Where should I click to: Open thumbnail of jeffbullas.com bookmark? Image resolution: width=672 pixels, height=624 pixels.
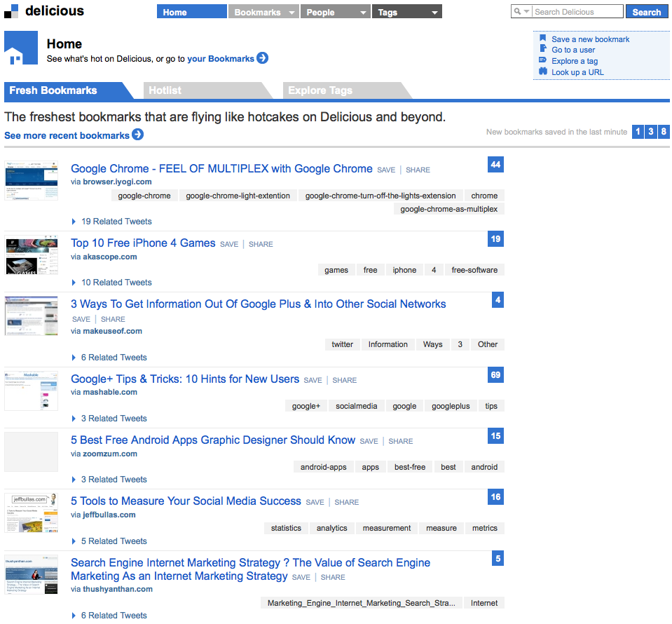(32, 513)
